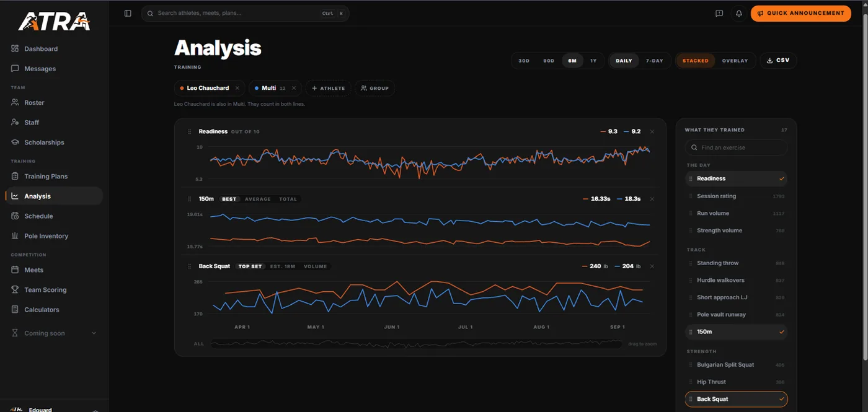
Task: Download data with the CSV button
Action: click(x=779, y=61)
